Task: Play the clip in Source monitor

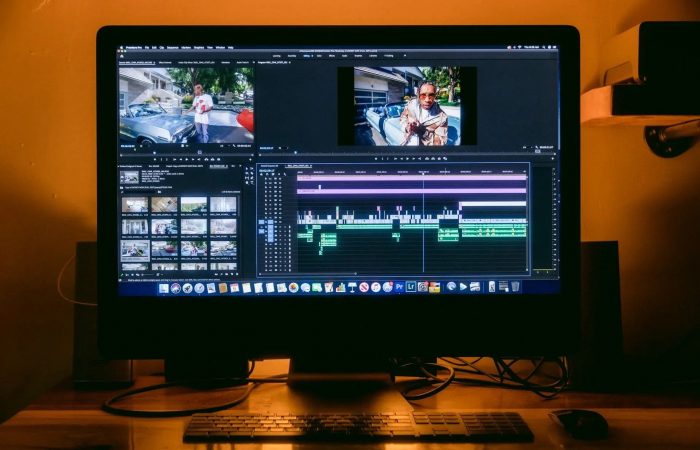Action: pyautogui.click(x=187, y=159)
